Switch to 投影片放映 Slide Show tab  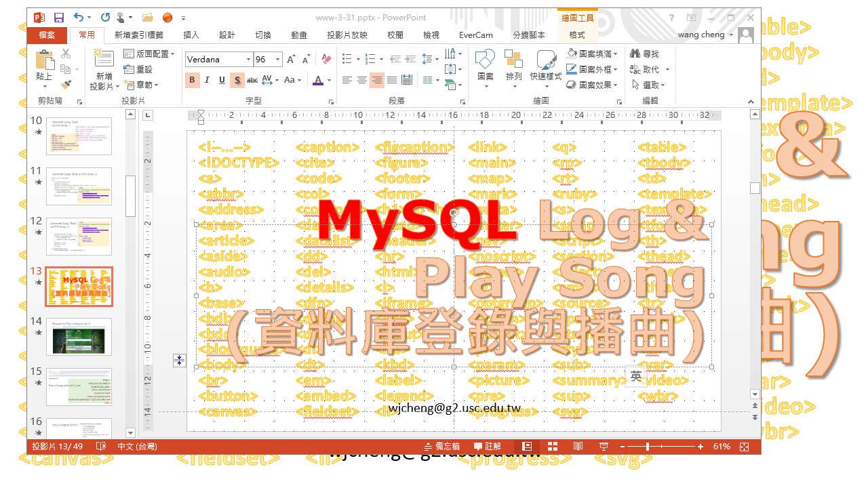(347, 35)
